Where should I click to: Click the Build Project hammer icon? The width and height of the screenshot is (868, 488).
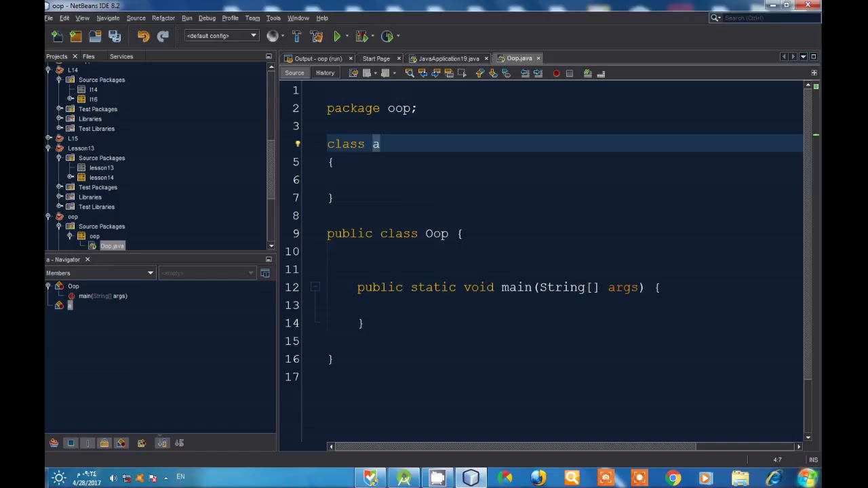pyautogui.click(x=296, y=36)
